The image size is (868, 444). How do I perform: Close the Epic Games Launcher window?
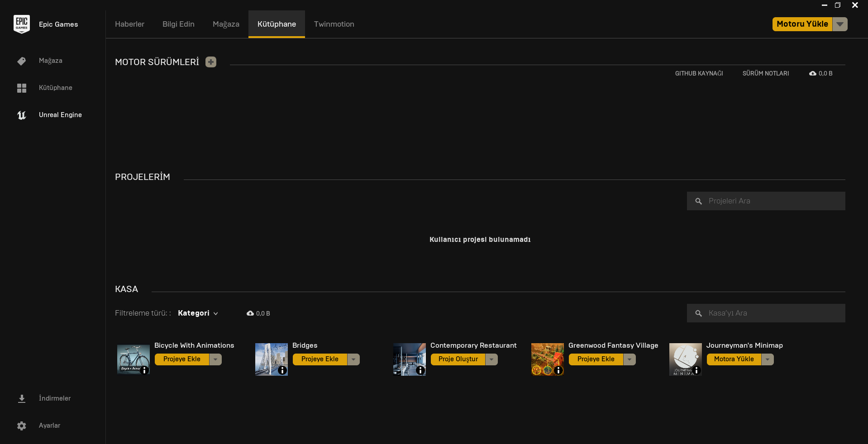[x=855, y=5]
